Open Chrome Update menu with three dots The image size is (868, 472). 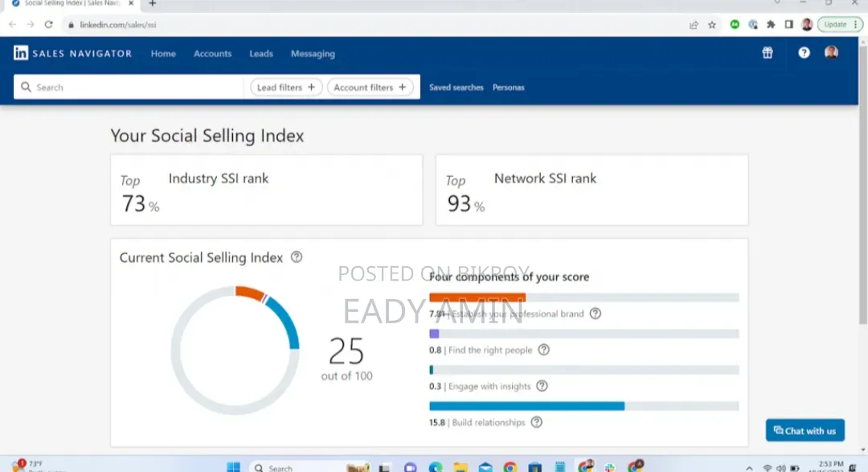click(x=840, y=24)
